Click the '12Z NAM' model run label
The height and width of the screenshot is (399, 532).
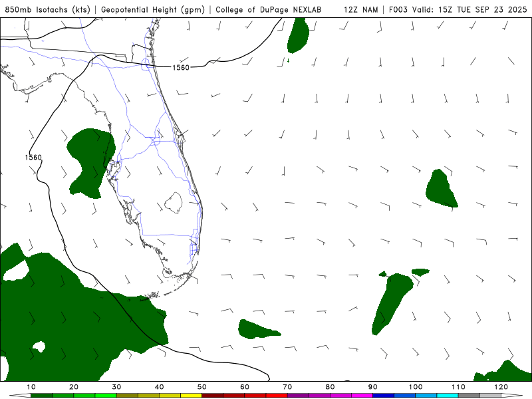360,10
